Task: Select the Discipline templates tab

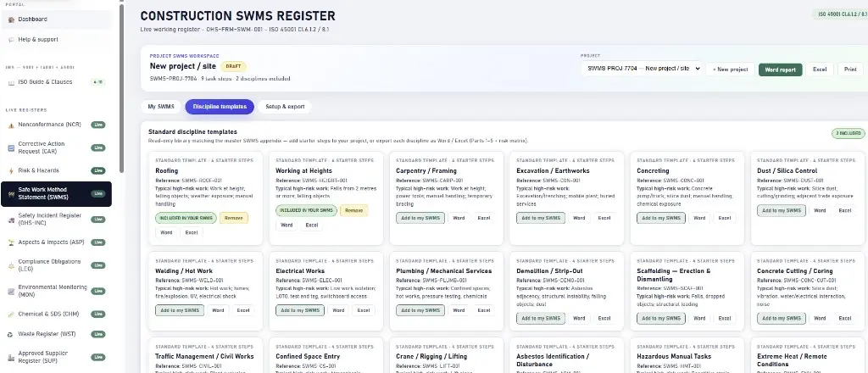Action: pos(220,107)
